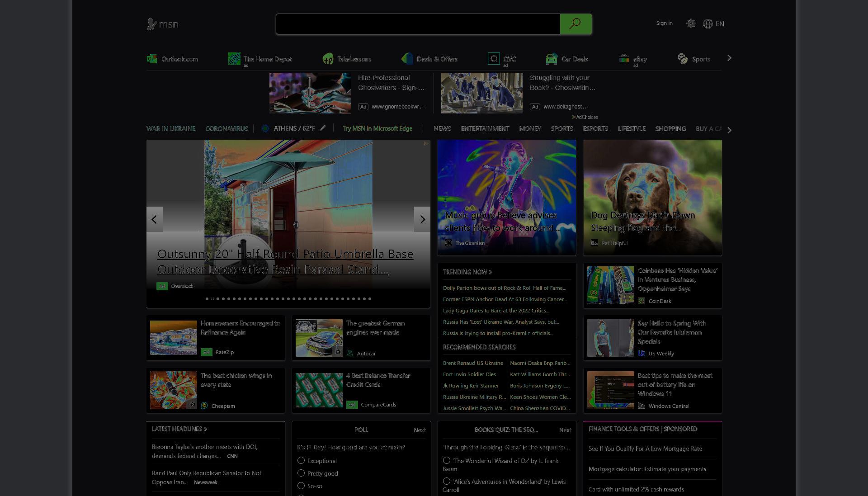Switch to the Esports category

click(x=595, y=129)
